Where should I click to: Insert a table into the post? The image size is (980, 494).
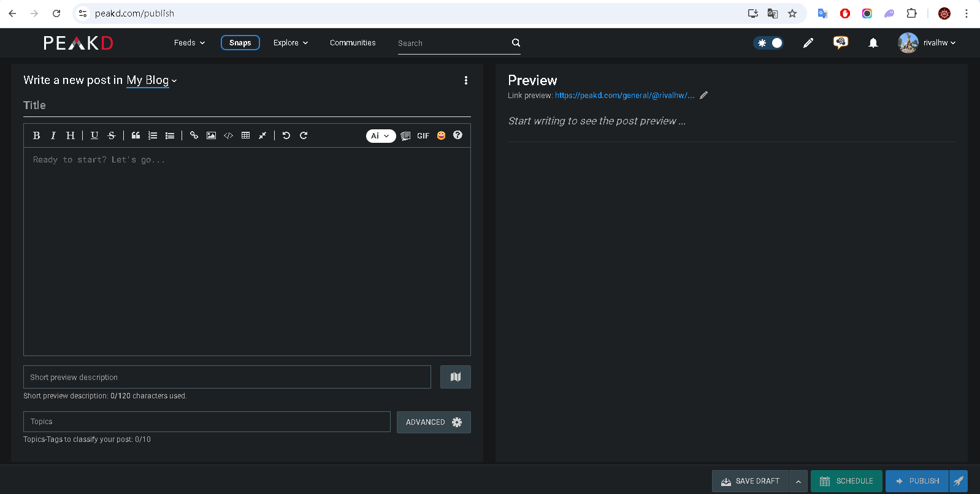[x=245, y=135]
